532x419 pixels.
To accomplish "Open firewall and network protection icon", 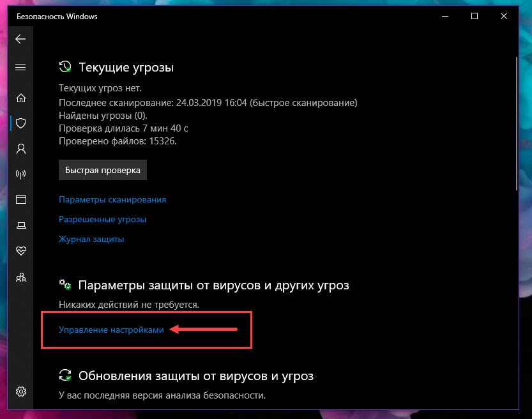I will click(x=20, y=174).
